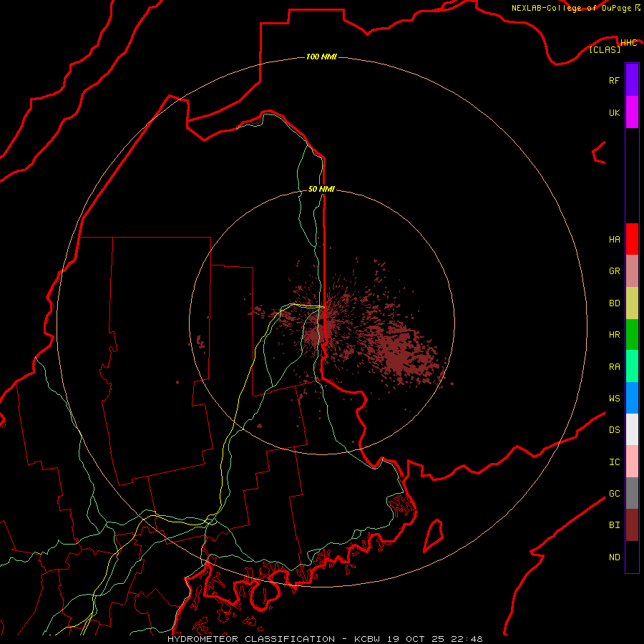Click the 22:48 timestamp
The width and height of the screenshot is (644, 644).
point(467,639)
